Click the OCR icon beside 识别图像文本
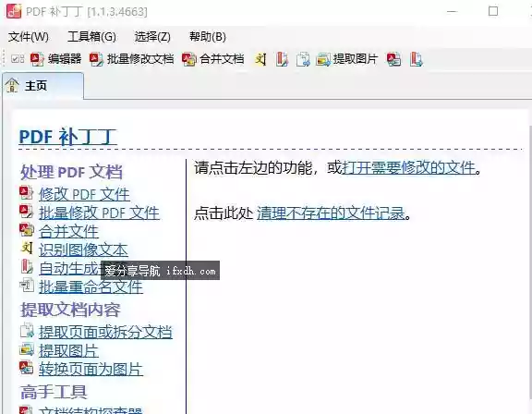Viewport: 532px width, 414px height. pos(27,248)
